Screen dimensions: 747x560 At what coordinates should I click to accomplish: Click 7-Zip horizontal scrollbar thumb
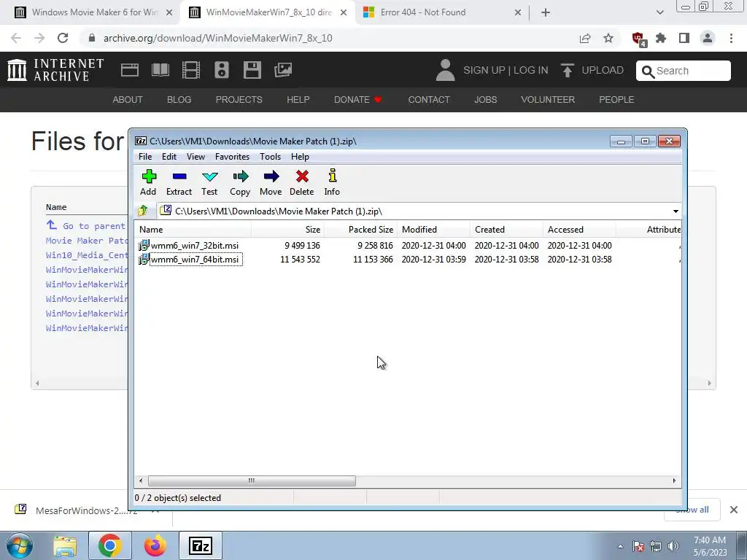click(252, 481)
